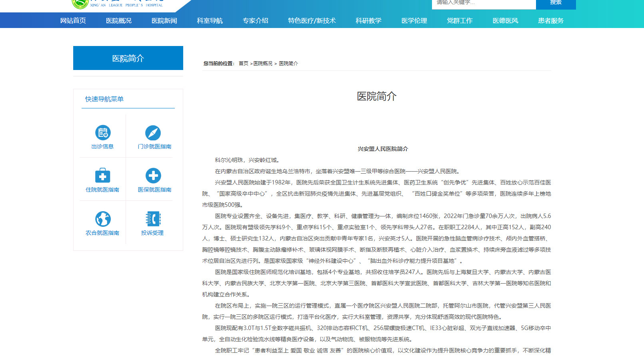Click the 出诊信息 text link

[103, 146]
